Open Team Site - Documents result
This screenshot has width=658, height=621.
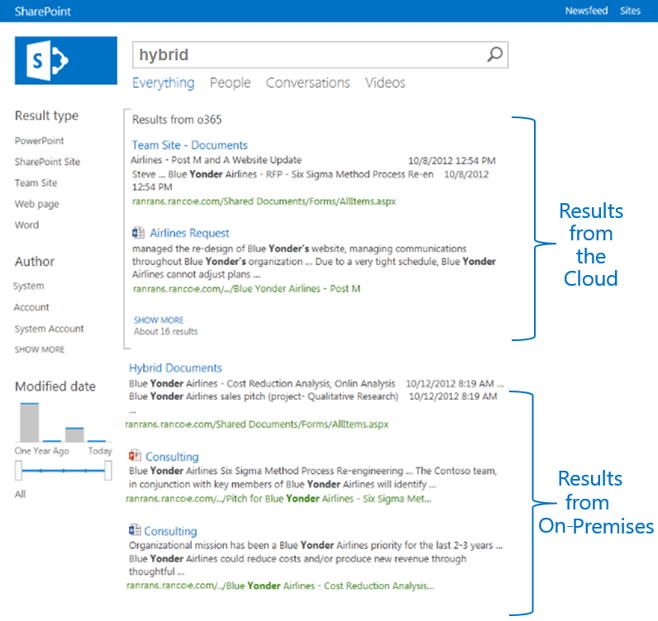[190, 145]
